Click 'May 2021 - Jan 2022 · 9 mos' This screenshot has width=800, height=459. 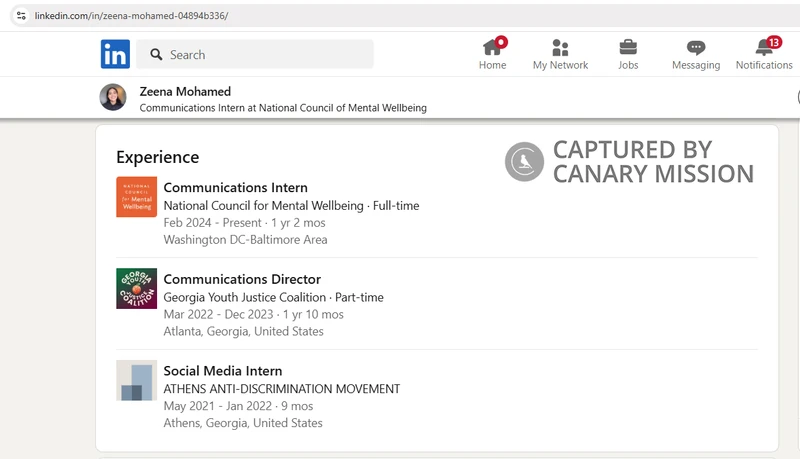pos(238,406)
